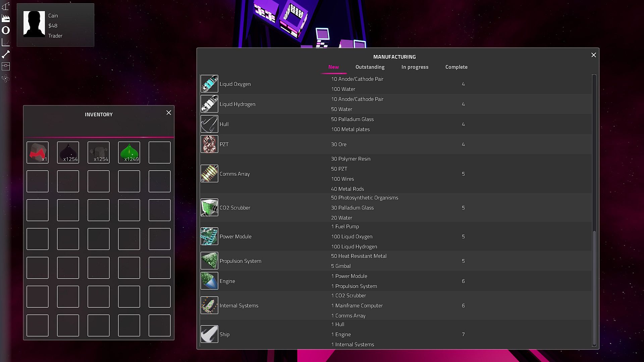644x362 pixels.
Task: Click the O circle sidebar icon
Action: point(6,30)
